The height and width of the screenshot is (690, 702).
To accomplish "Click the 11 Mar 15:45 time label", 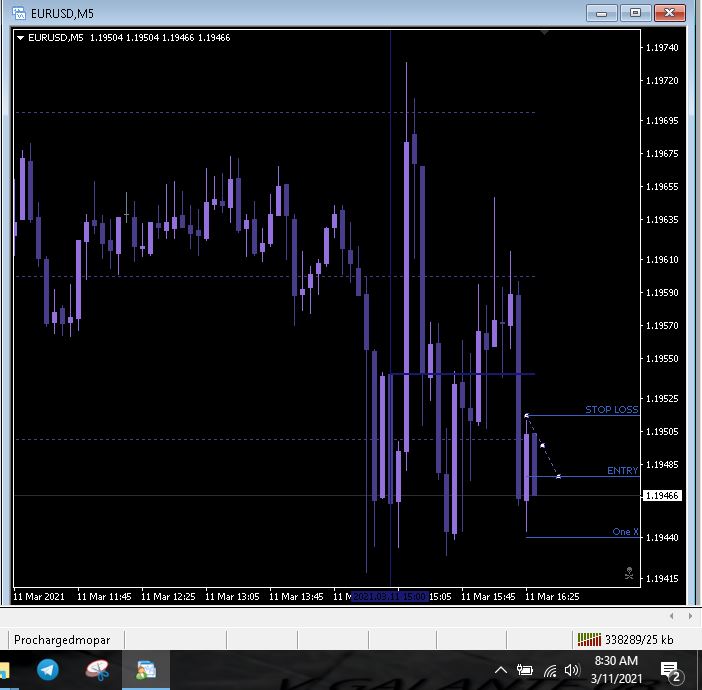I will click(x=488, y=596).
